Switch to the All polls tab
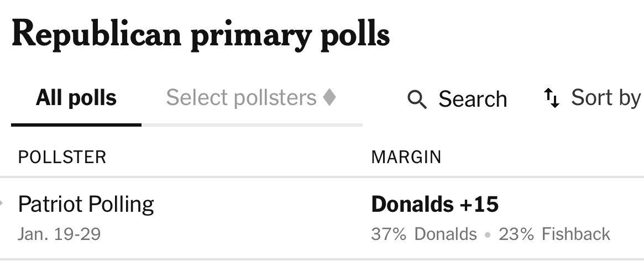Image resolution: width=644 pixels, height=261 pixels. [x=76, y=98]
